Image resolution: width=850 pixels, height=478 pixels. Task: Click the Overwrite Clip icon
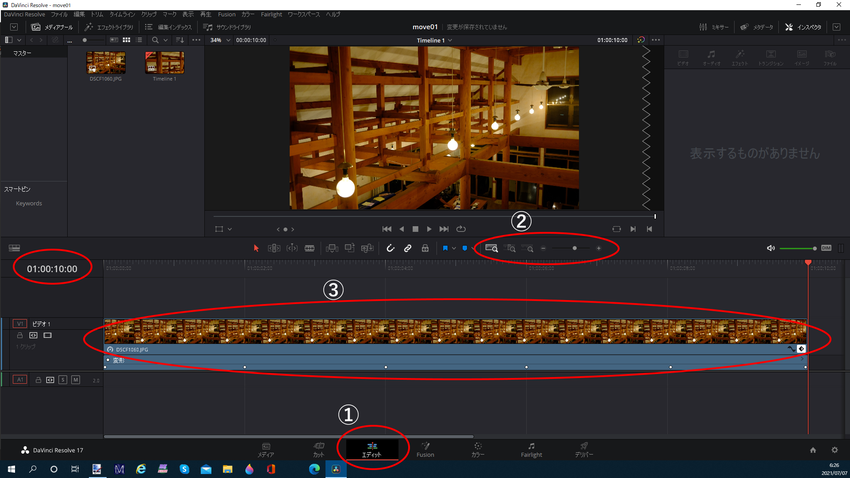coord(350,248)
